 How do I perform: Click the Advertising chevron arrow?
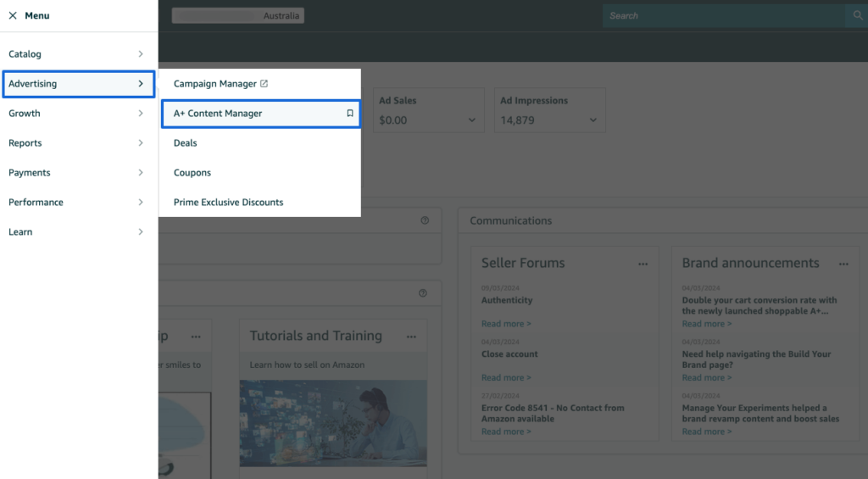(x=141, y=84)
